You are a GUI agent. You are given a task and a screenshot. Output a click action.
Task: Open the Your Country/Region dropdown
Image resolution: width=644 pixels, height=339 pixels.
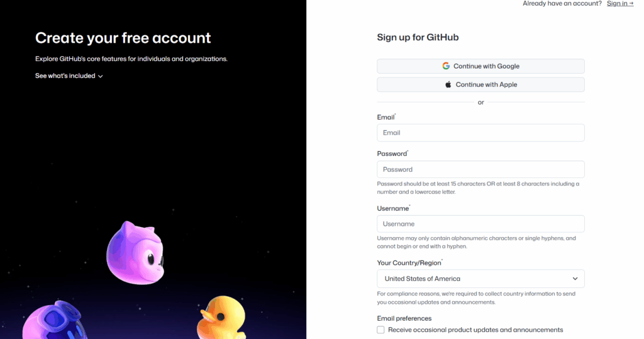point(480,279)
